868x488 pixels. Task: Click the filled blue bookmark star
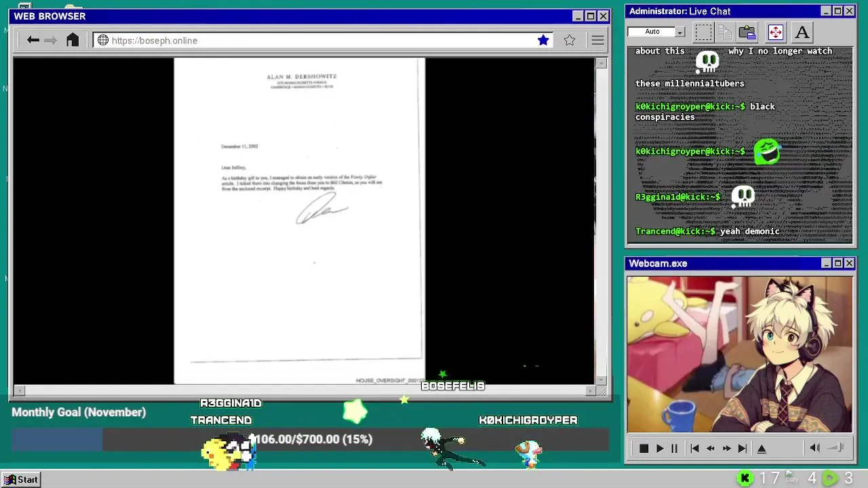pyautogui.click(x=543, y=40)
